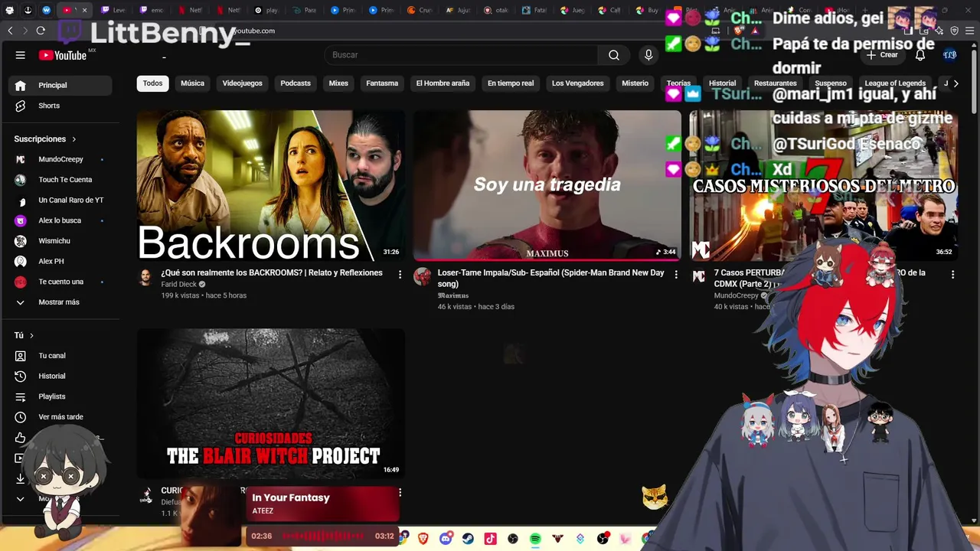Image resolution: width=980 pixels, height=551 pixels.
Task: Play the Backrooms video thumbnail
Action: (x=271, y=185)
